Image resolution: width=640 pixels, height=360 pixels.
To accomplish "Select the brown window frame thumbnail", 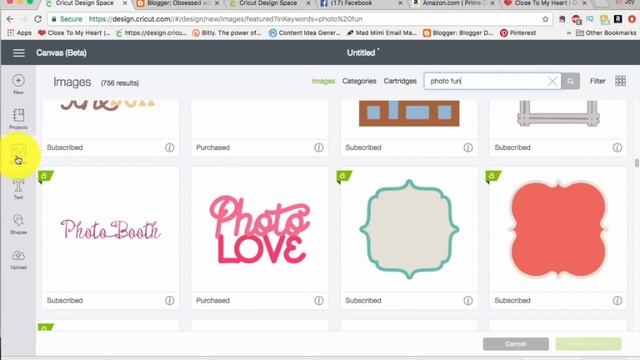I will point(409,113).
